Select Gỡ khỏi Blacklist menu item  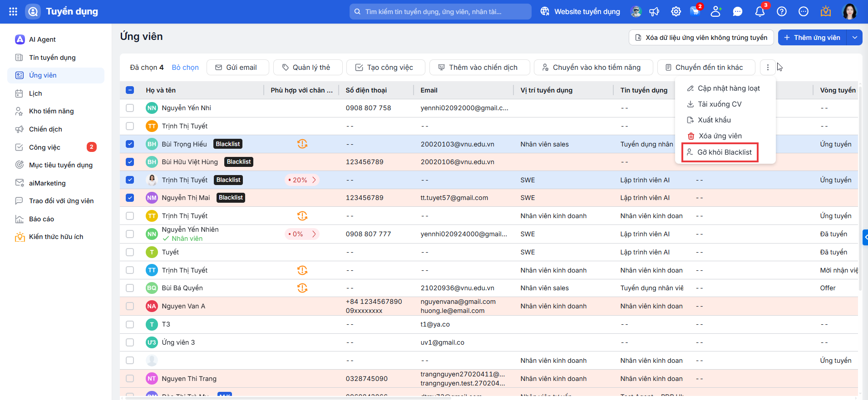(720, 152)
